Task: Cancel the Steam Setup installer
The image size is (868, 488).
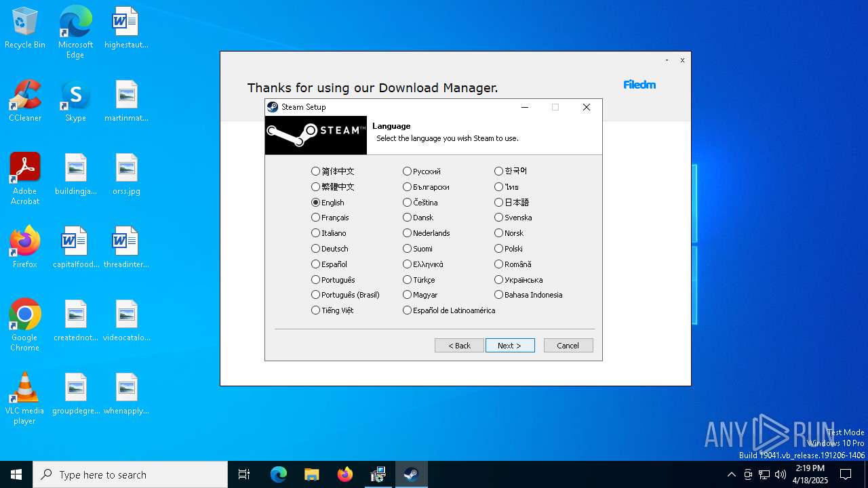Action: click(x=568, y=346)
